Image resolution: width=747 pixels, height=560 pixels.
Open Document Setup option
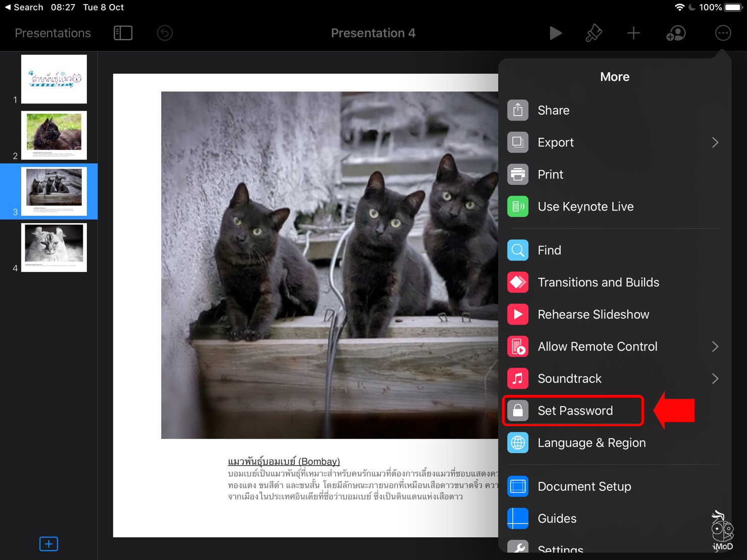(x=584, y=486)
